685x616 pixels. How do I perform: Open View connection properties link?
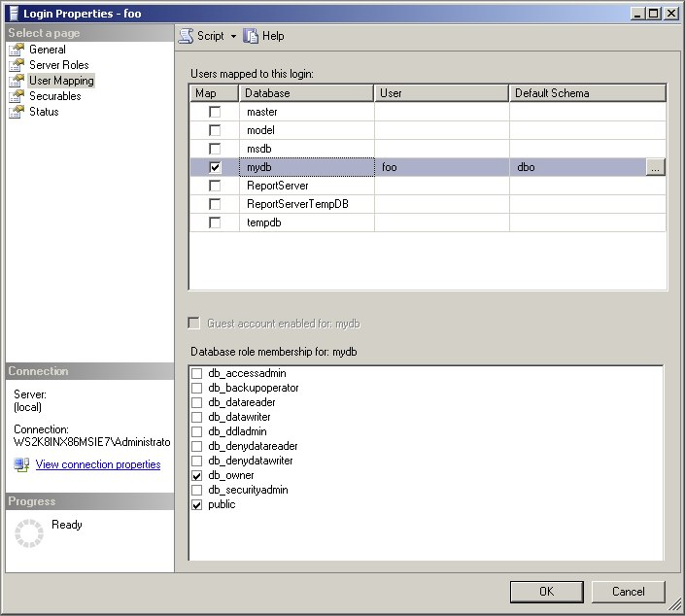98,464
